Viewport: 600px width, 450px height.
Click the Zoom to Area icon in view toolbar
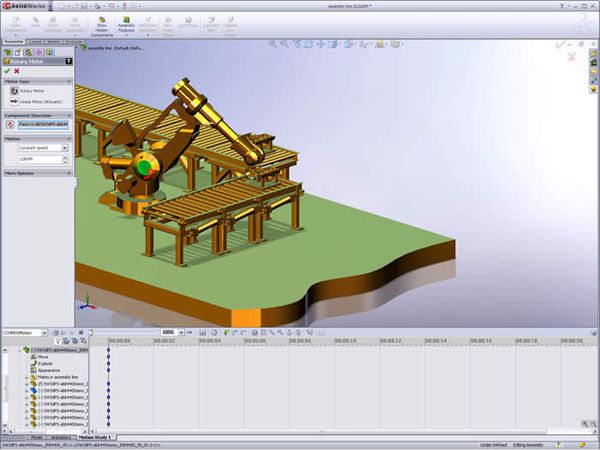[285, 44]
